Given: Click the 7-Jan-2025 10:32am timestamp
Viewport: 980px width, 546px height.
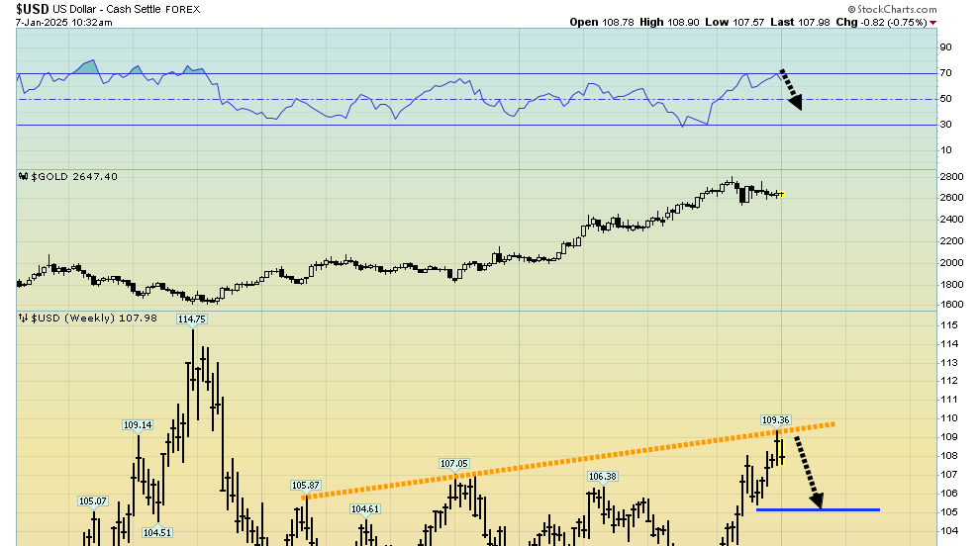Looking at the screenshot, I should point(59,22).
